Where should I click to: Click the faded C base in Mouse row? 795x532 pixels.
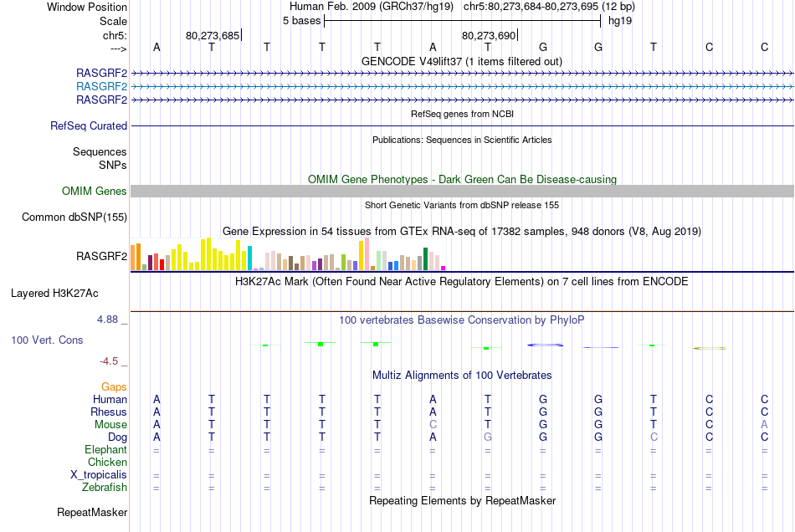(433, 425)
